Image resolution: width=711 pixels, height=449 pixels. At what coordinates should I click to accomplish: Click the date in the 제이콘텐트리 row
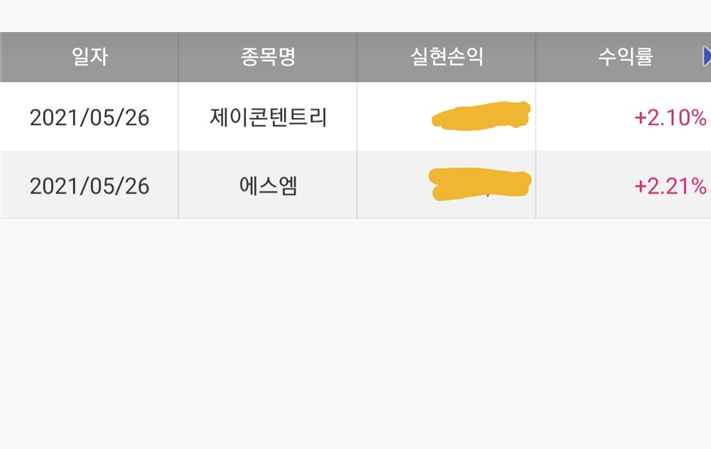coord(89,117)
